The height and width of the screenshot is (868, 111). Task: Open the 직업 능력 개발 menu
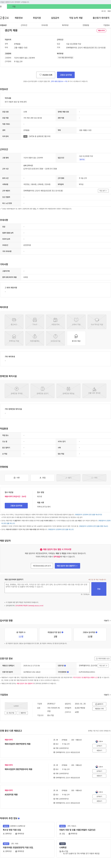point(76,18)
